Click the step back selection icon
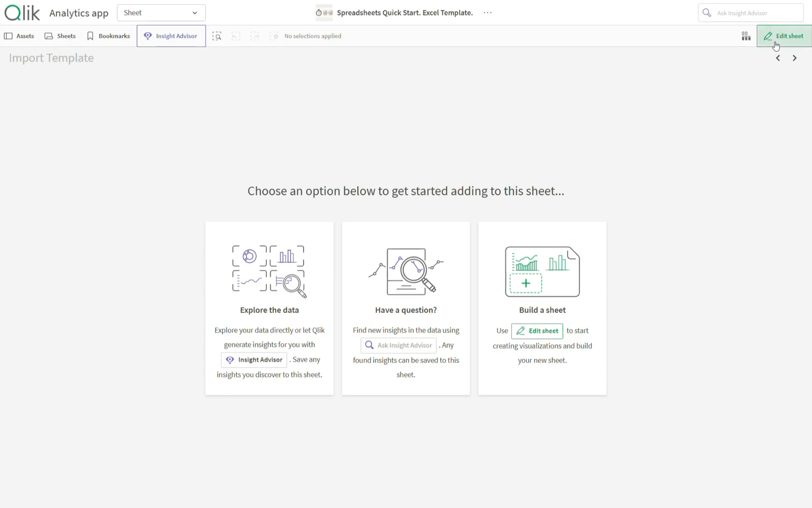This screenshot has height=508, width=812. 236,36
